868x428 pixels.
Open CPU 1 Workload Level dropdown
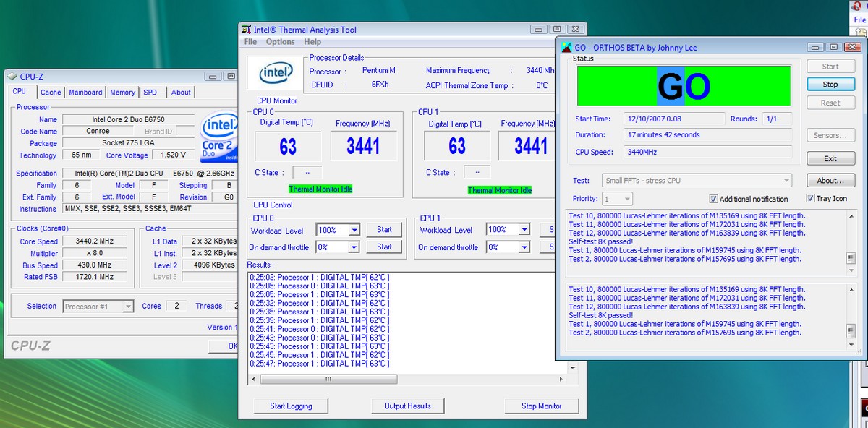click(523, 230)
